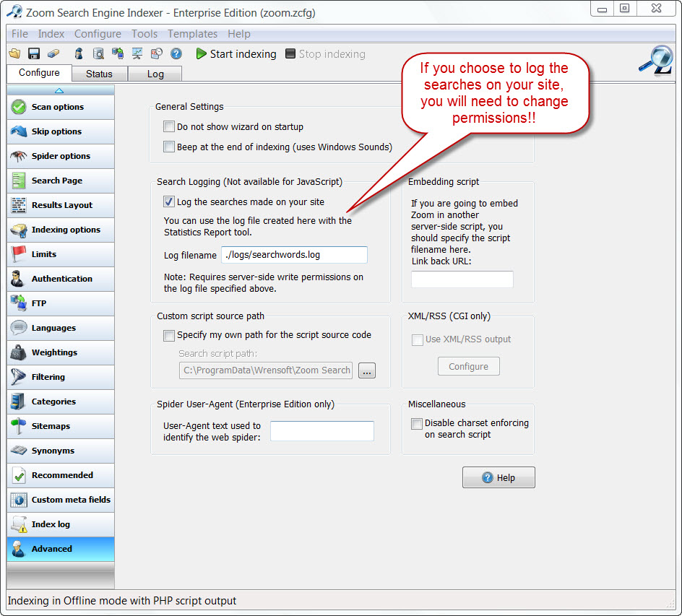Check 'Specify my own path for the script source code'

[x=169, y=335]
